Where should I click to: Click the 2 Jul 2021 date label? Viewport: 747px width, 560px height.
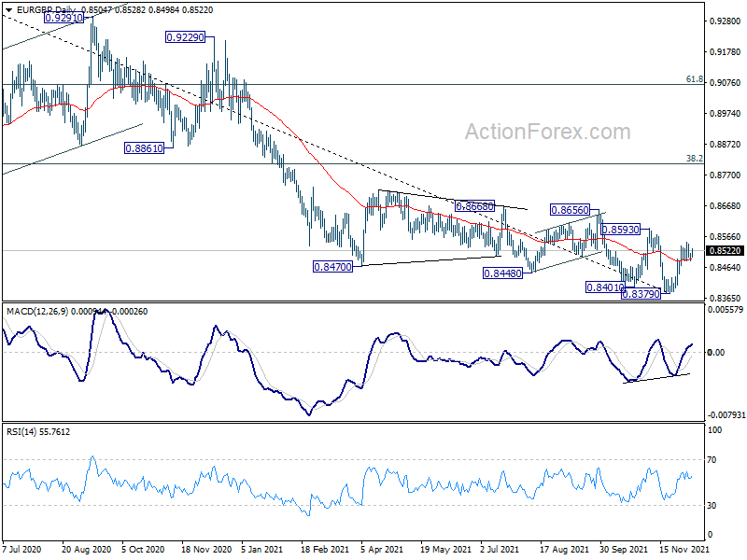tap(500, 549)
